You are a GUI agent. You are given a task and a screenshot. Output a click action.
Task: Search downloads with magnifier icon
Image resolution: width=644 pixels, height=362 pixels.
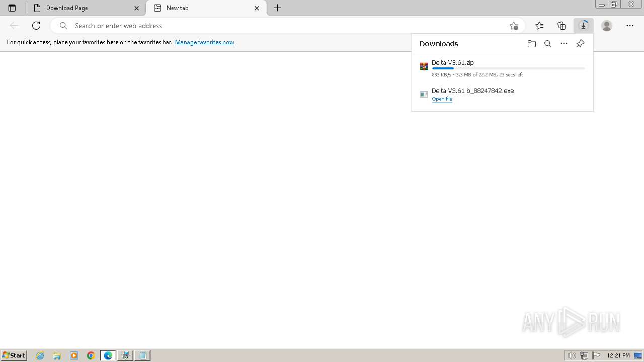pyautogui.click(x=548, y=44)
